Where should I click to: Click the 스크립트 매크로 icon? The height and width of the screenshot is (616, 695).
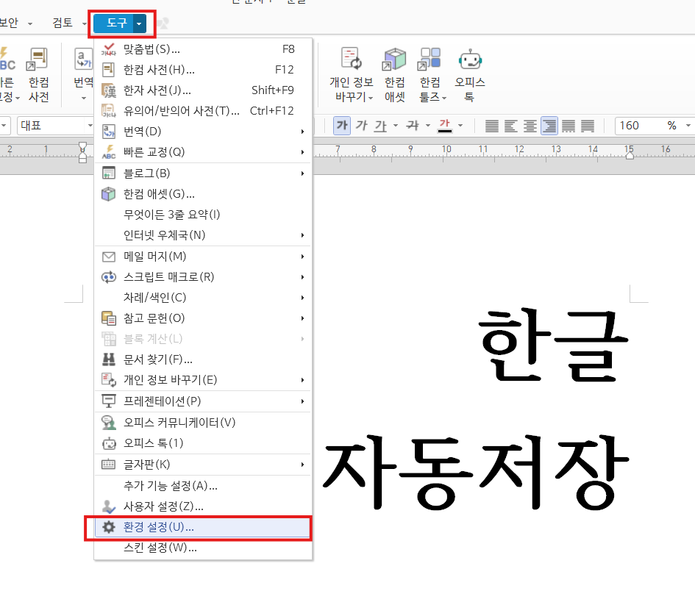click(109, 277)
